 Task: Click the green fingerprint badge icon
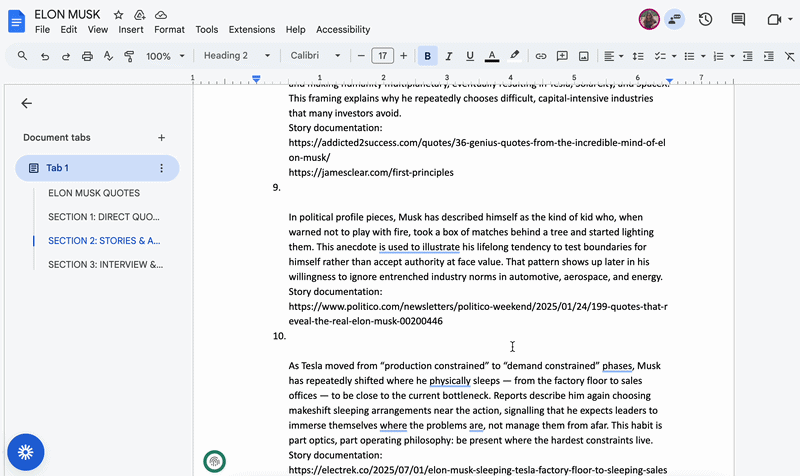(x=214, y=461)
